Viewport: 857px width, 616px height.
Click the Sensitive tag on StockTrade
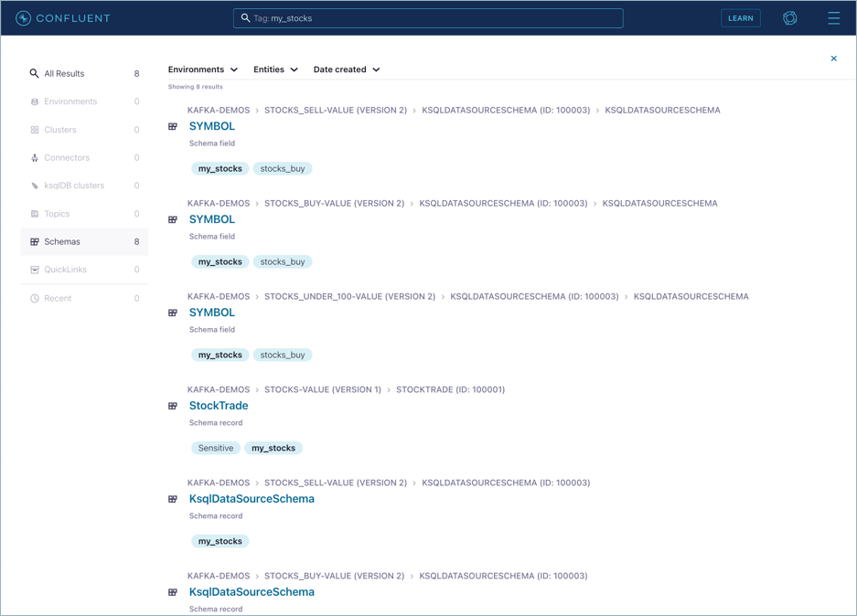coord(215,448)
